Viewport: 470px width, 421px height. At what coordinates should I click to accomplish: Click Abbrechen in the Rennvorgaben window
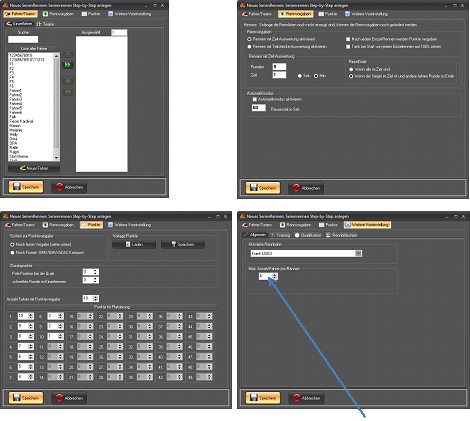pos(306,188)
